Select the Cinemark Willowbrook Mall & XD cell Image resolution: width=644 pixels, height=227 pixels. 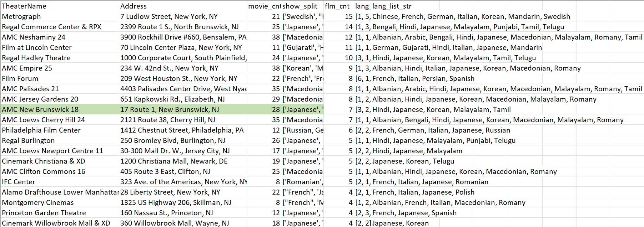tap(56, 223)
